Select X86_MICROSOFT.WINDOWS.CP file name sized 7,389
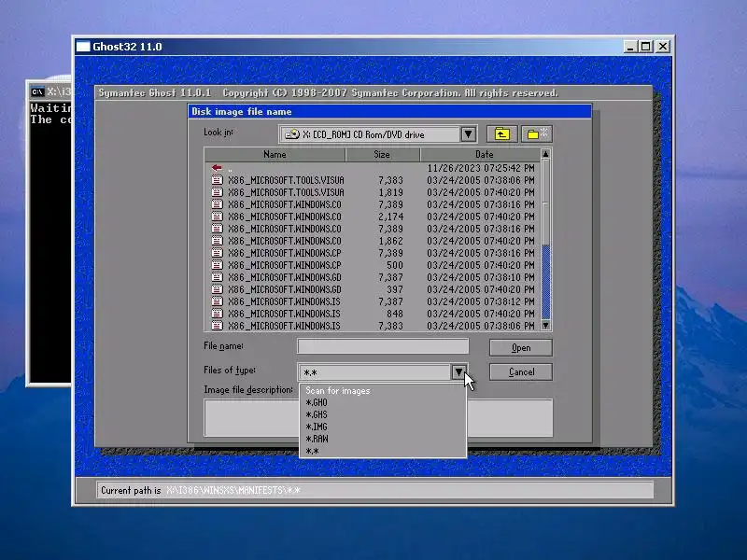 point(285,253)
